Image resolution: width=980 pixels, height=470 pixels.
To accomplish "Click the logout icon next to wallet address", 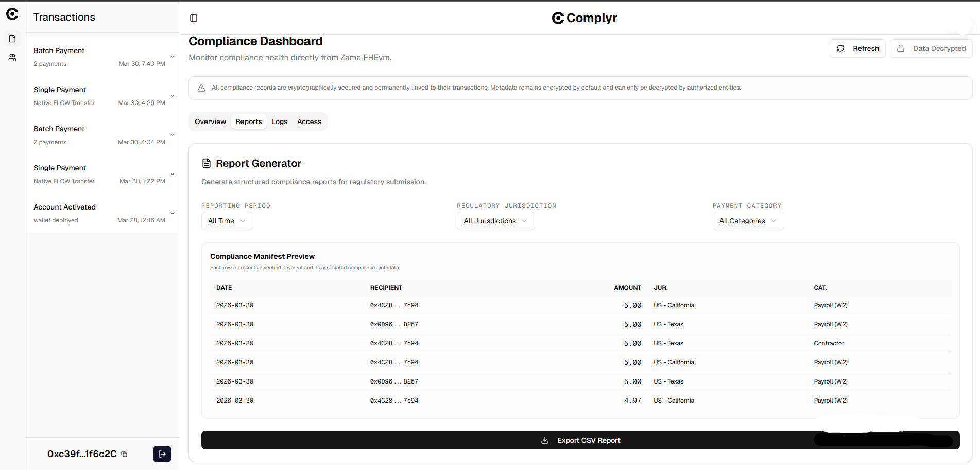I will [x=162, y=454].
